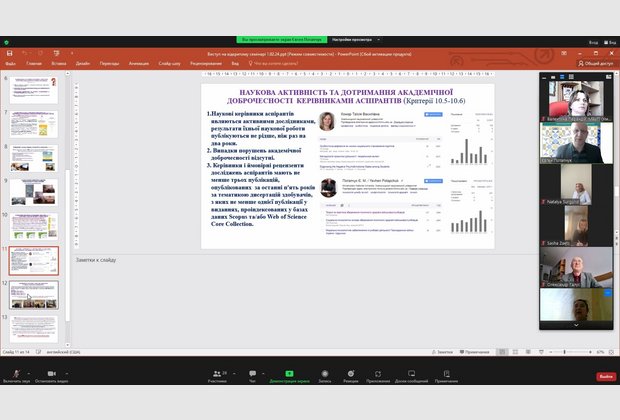
Task: Select slide 9 thumbnail
Action: [x=34, y=192]
